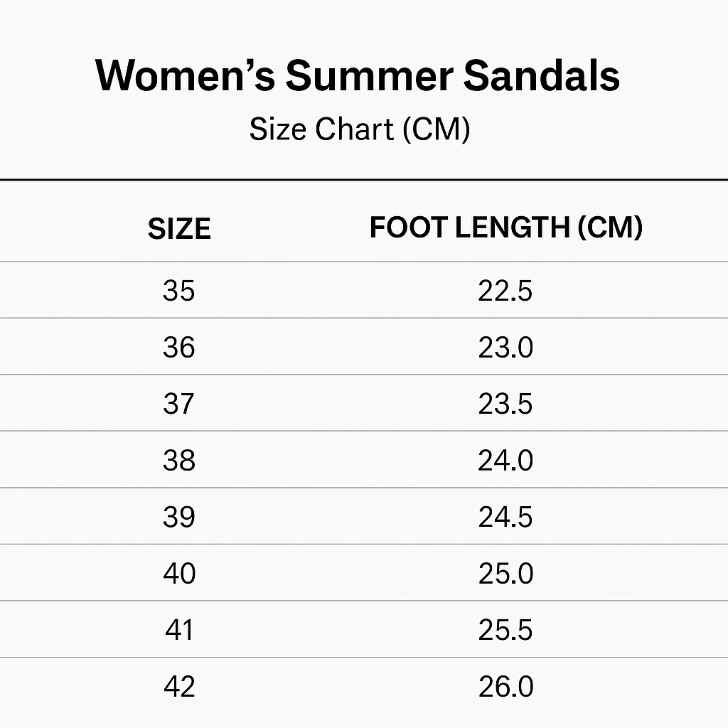728x728 pixels.
Task: Select the size 37 cell
Action: click(178, 404)
